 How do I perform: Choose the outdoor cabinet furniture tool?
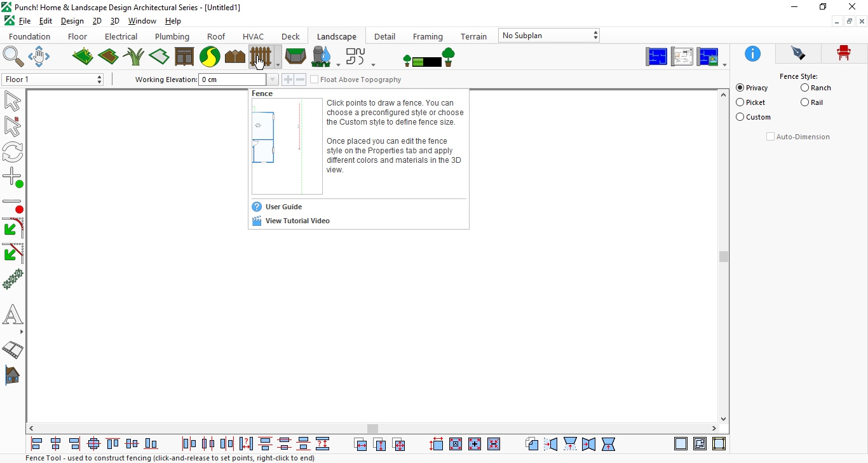(x=184, y=57)
